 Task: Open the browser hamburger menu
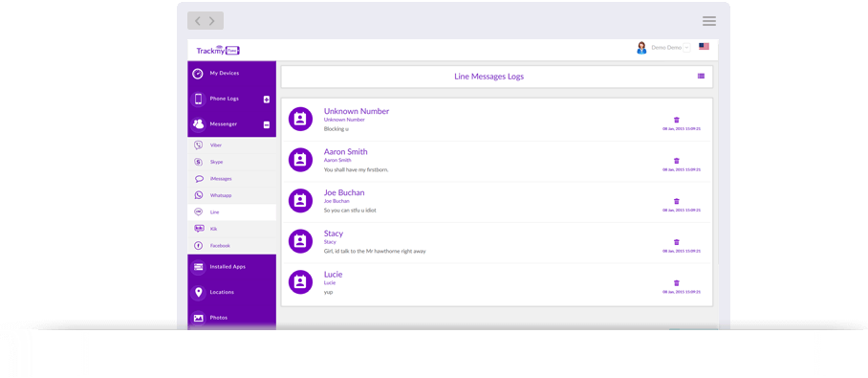(x=709, y=21)
